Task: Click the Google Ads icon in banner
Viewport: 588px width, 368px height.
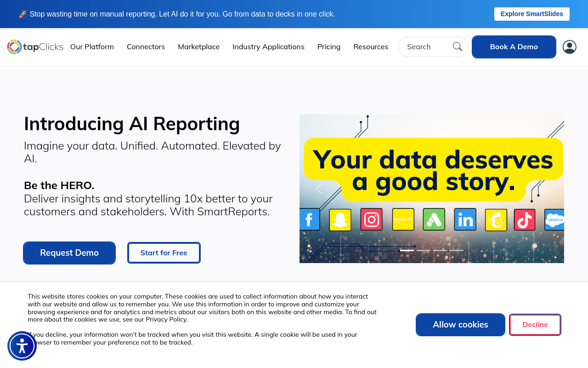Action: click(434, 219)
